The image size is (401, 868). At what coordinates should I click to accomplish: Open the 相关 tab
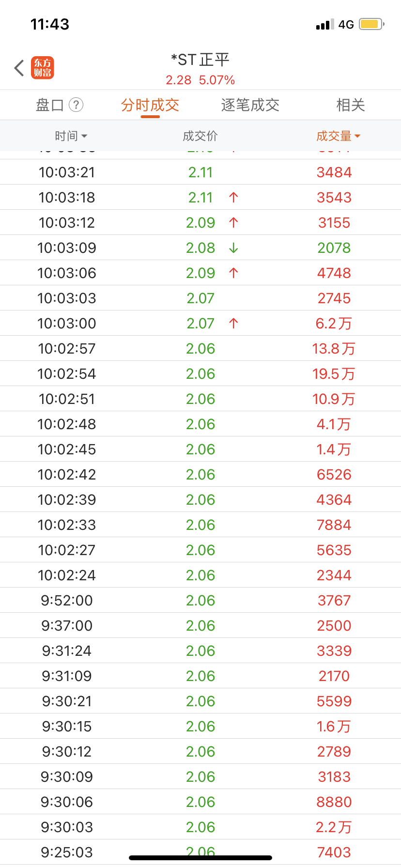(351, 105)
